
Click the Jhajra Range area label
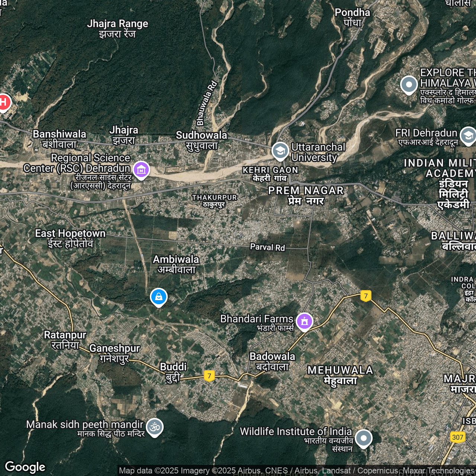pos(118,28)
